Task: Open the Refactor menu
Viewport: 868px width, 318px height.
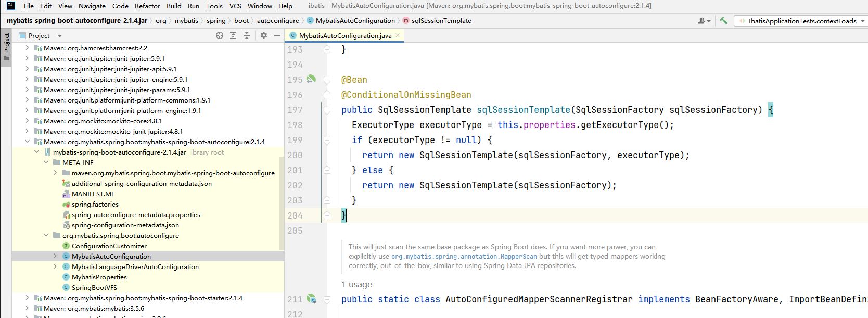Action: [147, 6]
